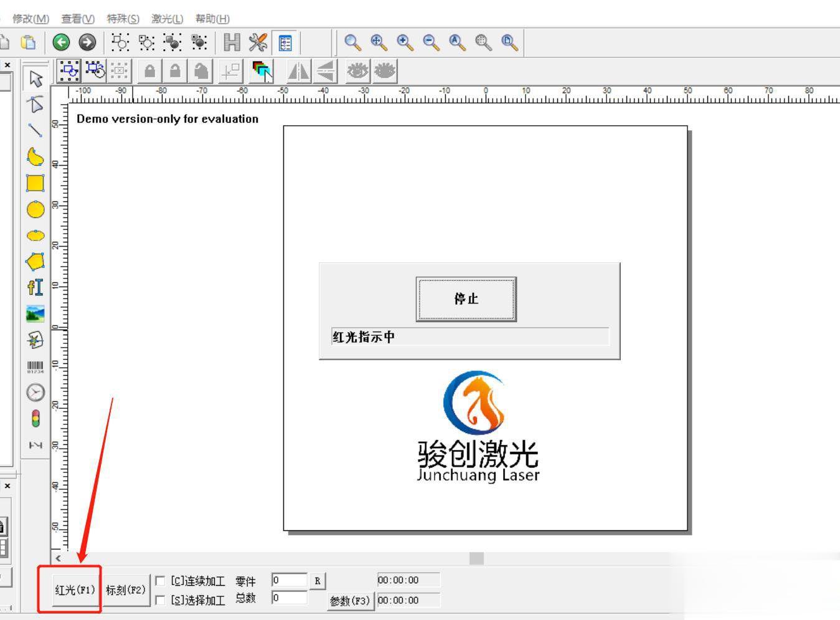The image size is (840, 620).
Task: Click the horizontal scrollbar left arrow
Action: point(59,558)
